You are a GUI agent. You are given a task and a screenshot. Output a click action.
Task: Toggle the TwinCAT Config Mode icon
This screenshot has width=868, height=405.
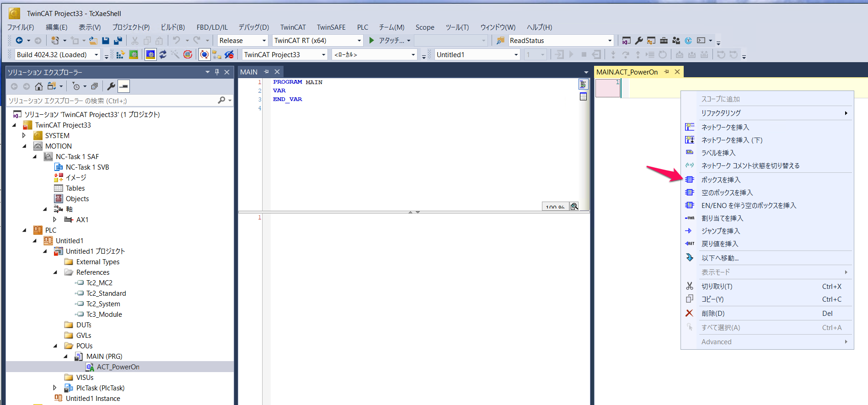[150, 55]
